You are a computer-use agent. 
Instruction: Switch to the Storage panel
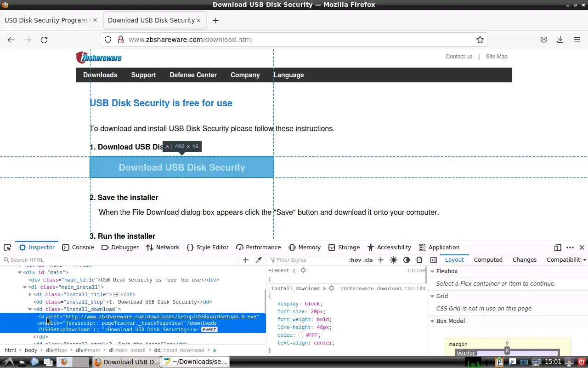click(344, 247)
